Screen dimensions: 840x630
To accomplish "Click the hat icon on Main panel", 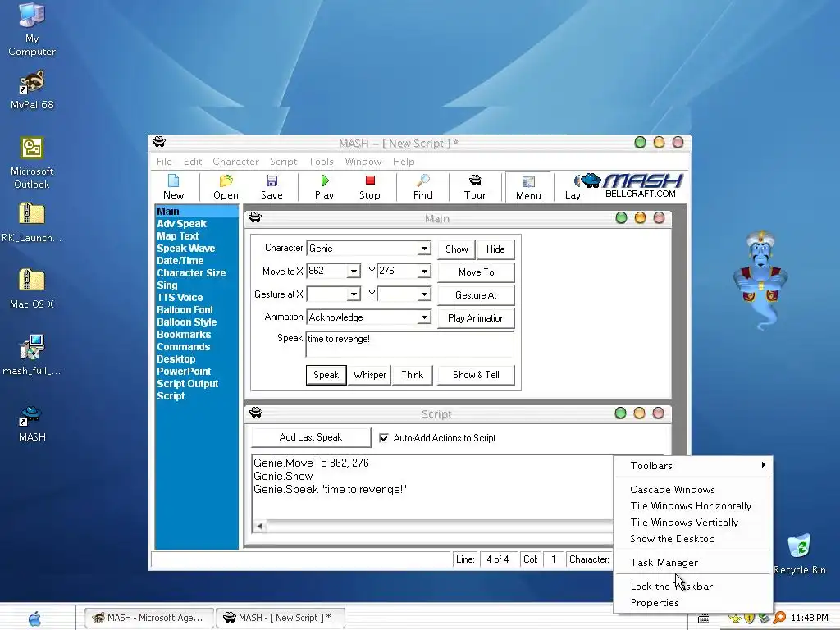I will pyautogui.click(x=255, y=217).
